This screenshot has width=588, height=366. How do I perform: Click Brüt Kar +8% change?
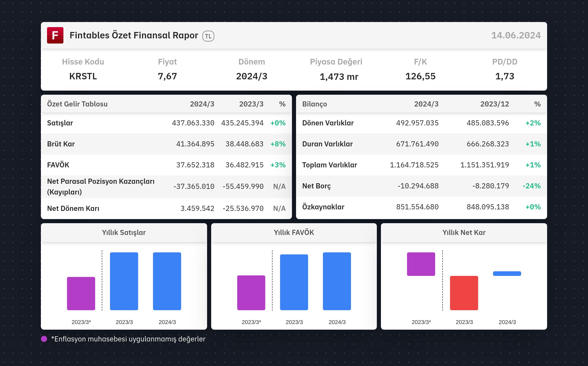point(278,144)
